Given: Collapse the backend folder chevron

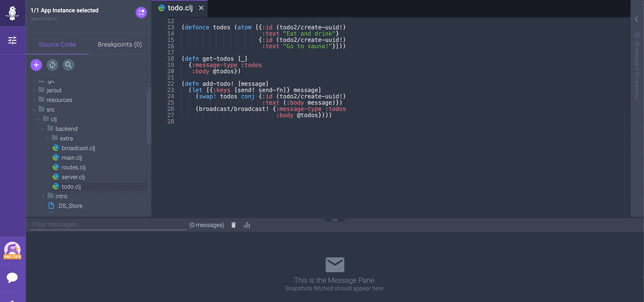Looking at the screenshot, I should coord(43,129).
